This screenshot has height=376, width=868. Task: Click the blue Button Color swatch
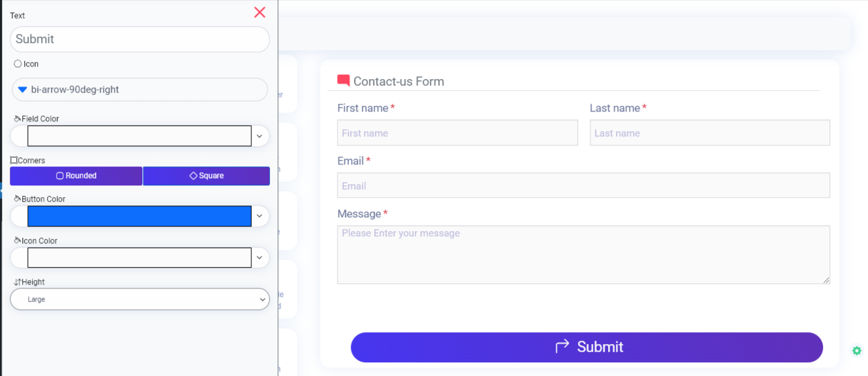pyautogui.click(x=139, y=216)
